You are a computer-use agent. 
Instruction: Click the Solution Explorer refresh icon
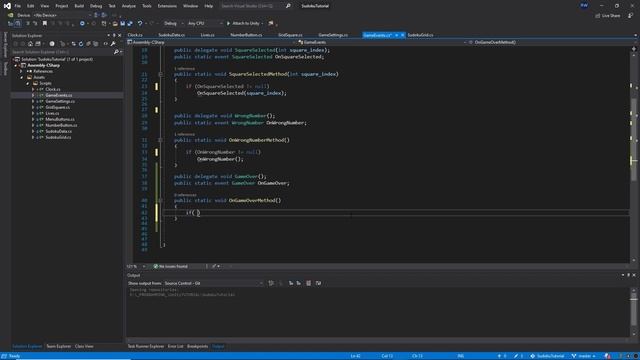tap(81, 44)
